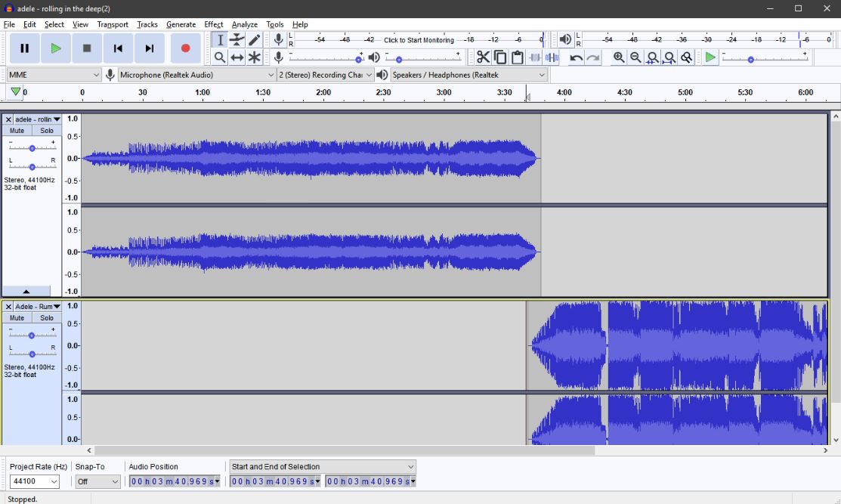
Task: Open the Effect menu
Action: (213, 23)
